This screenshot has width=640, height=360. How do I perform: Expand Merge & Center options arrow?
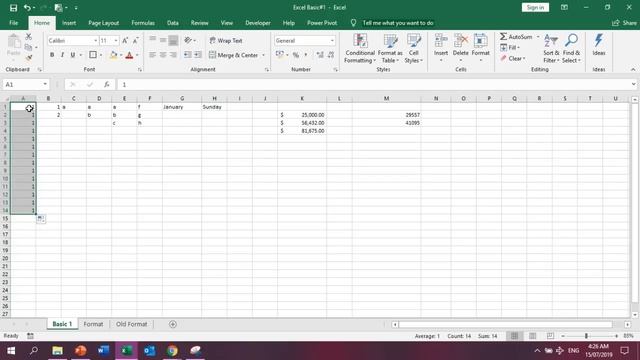coord(263,55)
